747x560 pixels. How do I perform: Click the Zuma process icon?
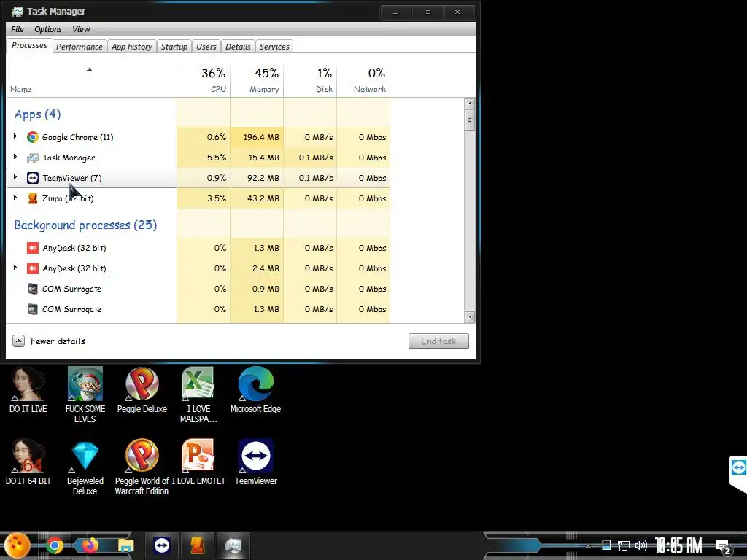click(x=32, y=198)
